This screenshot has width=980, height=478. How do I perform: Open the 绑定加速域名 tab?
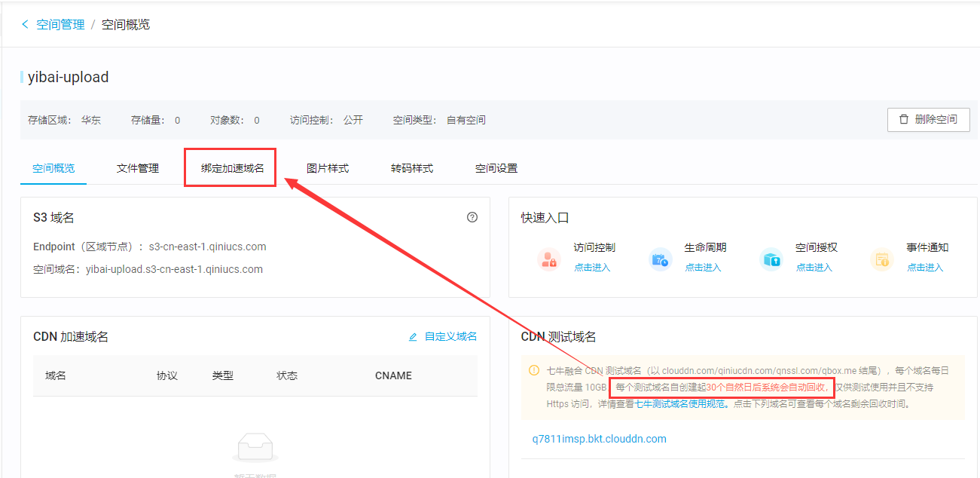coord(232,168)
